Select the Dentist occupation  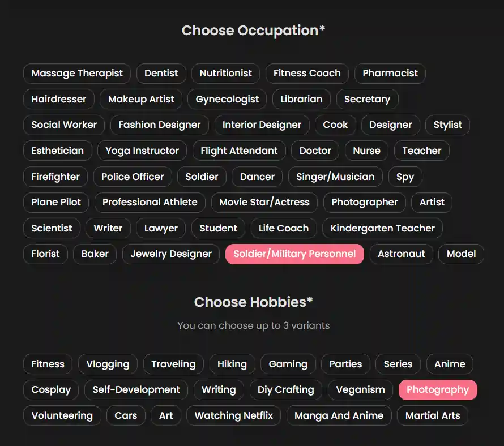click(161, 74)
